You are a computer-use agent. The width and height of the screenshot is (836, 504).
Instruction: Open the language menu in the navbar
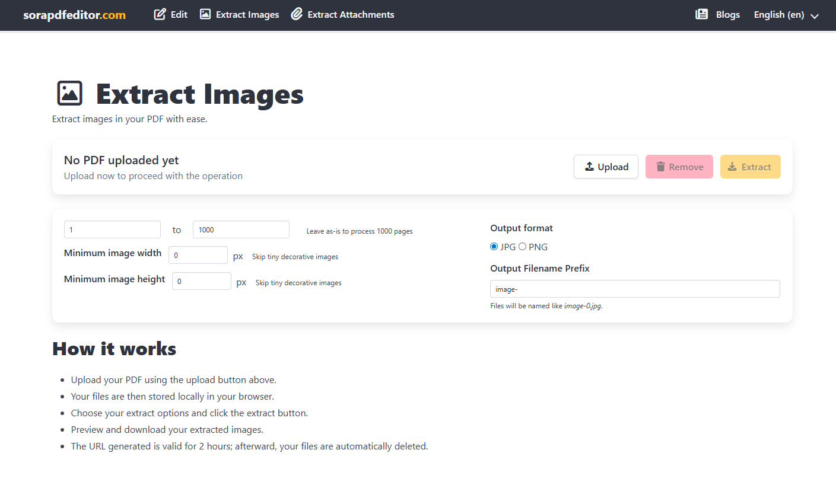(x=786, y=14)
